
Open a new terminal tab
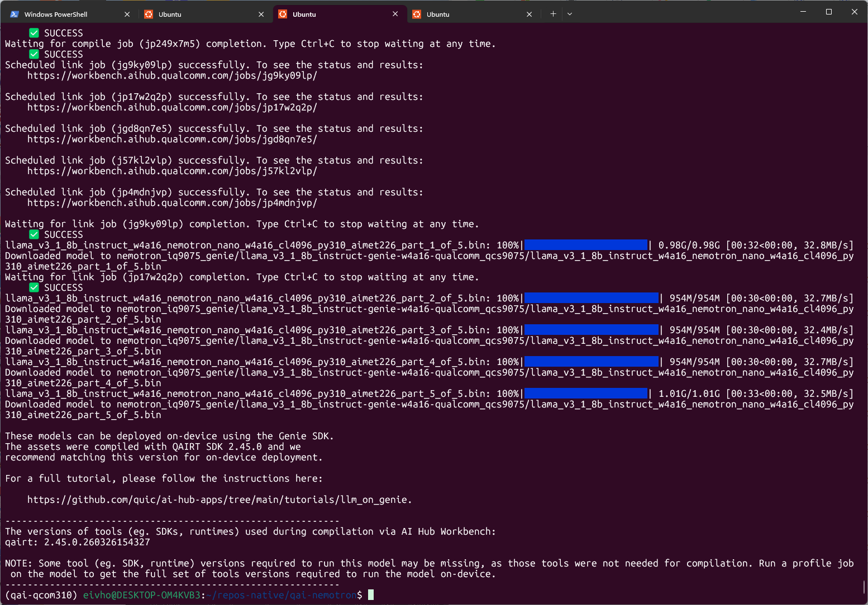pyautogui.click(x=553, y=14)
